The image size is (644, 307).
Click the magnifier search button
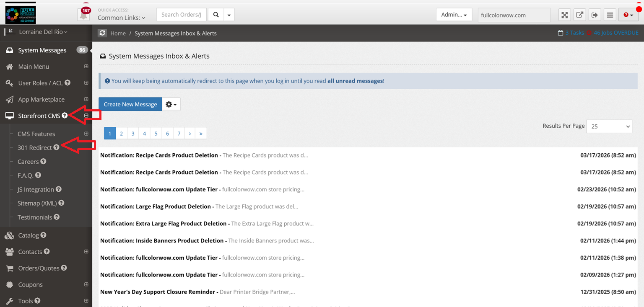[x=216, y=15]
